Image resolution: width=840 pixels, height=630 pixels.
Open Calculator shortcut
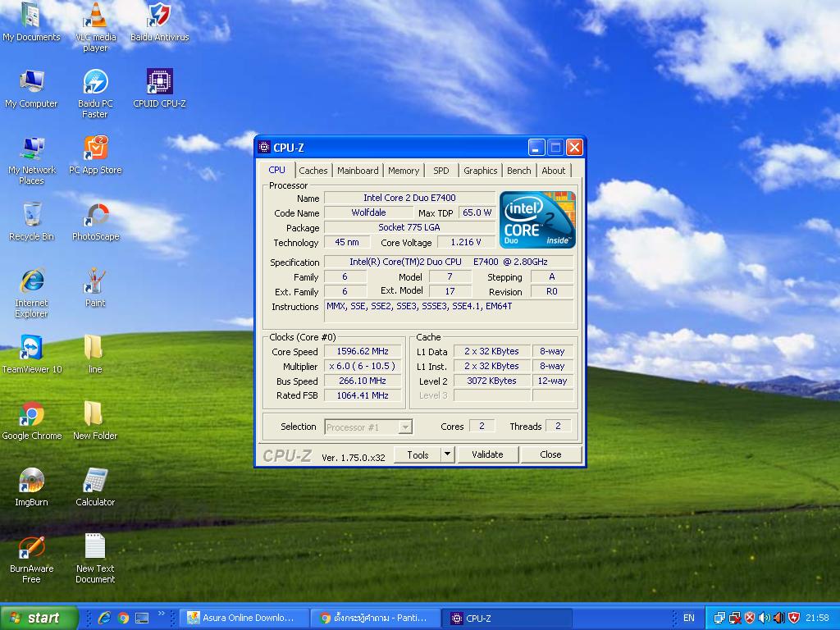pos(95,487)
